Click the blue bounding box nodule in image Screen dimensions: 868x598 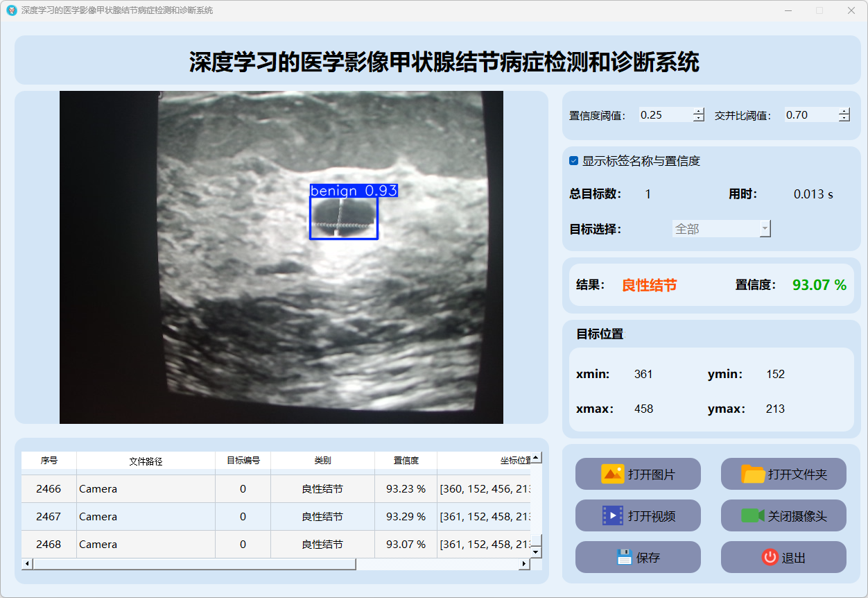[344, 218]
